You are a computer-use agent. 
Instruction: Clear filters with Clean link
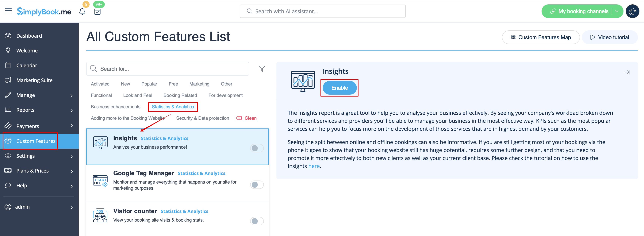pos(247,118)
